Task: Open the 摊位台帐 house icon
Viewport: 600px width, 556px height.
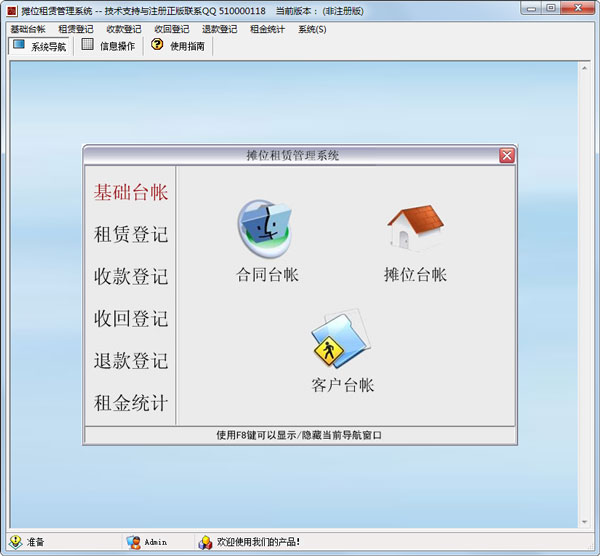Action: point(415,227)
